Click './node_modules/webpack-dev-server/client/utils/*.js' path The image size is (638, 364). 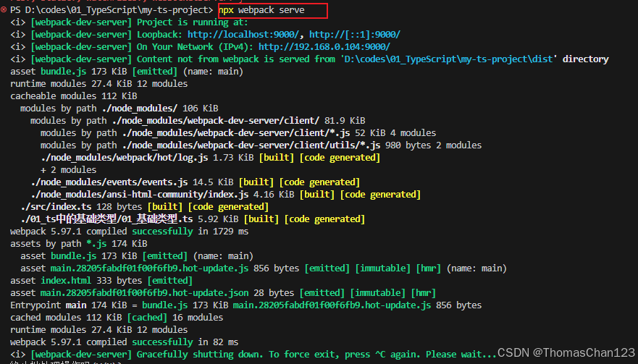tap(251, 145)
